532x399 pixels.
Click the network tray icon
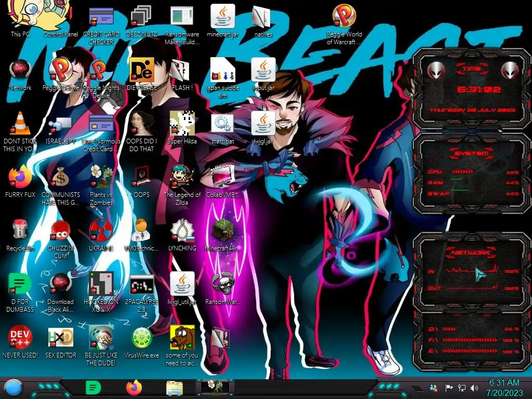point(462,388)
